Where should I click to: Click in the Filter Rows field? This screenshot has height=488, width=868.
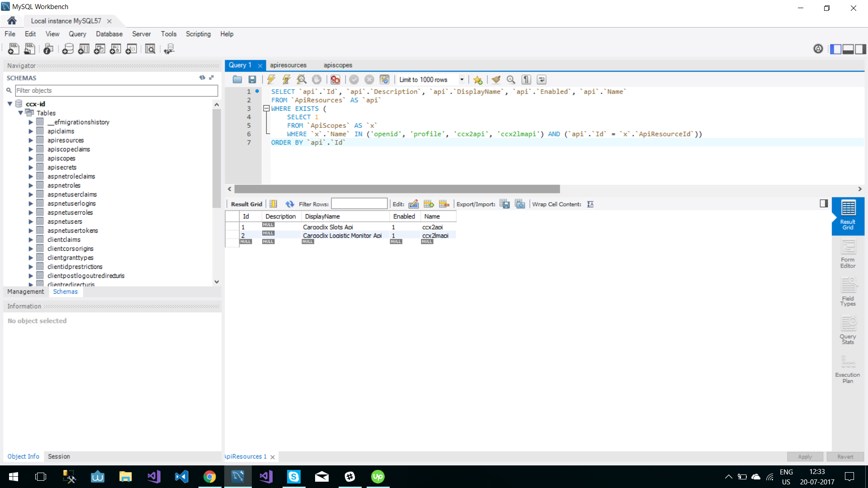[x=359, y=204]
